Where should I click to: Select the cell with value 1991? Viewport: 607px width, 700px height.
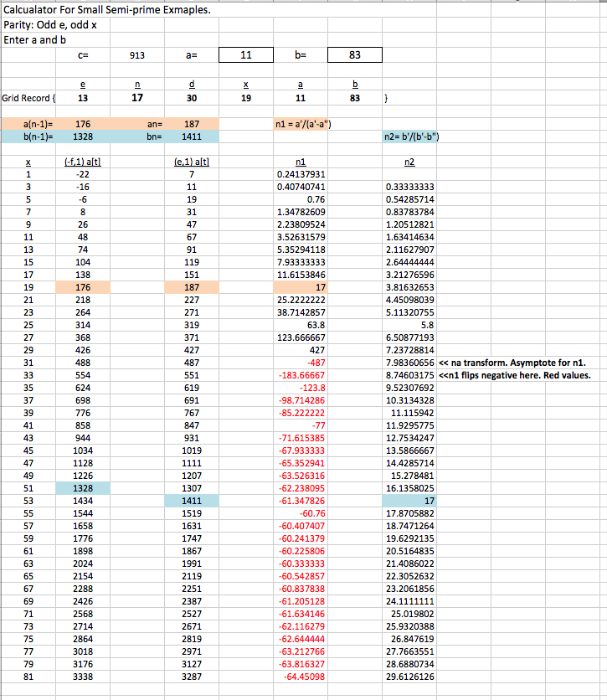pyautogui.click(x=192, y=564)
